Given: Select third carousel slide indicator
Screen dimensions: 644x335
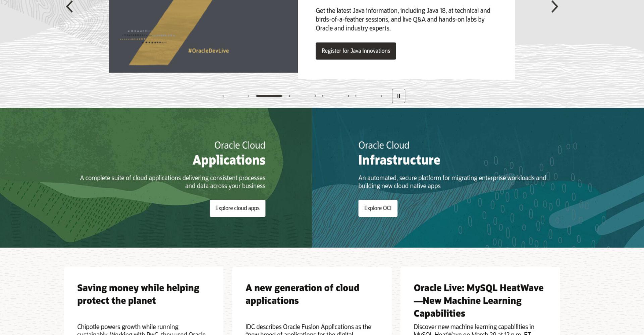Looking at the screenshot, I should [x=302, y=96].
